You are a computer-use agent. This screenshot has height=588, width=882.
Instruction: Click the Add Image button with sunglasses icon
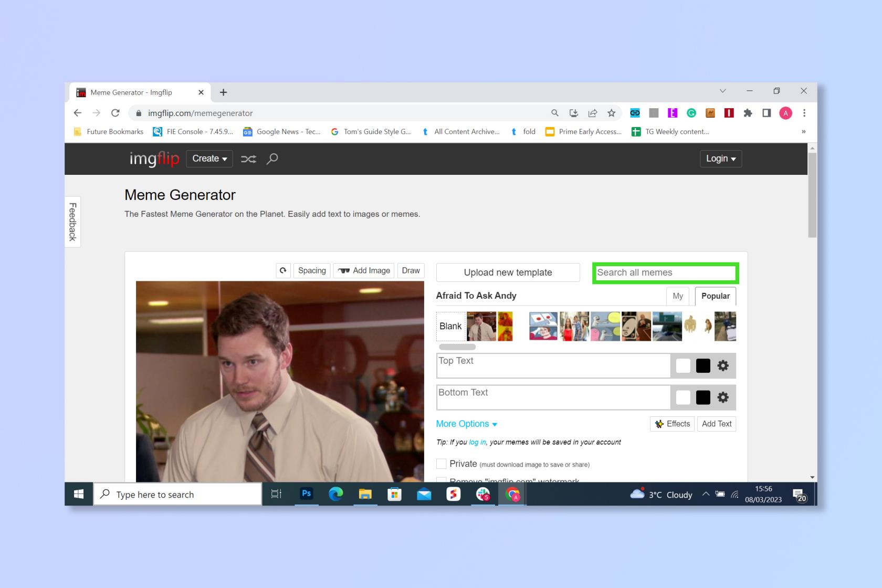tap(364, 270)
